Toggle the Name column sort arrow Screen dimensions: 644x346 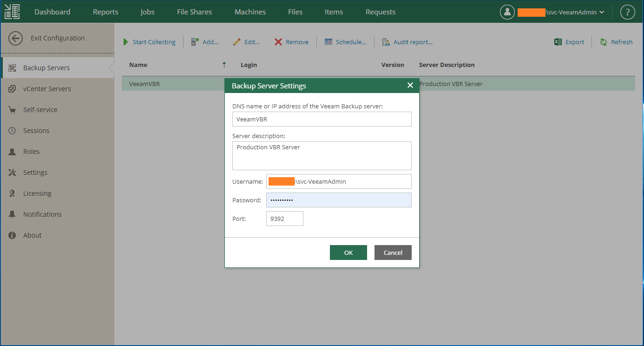click(224, 65)
